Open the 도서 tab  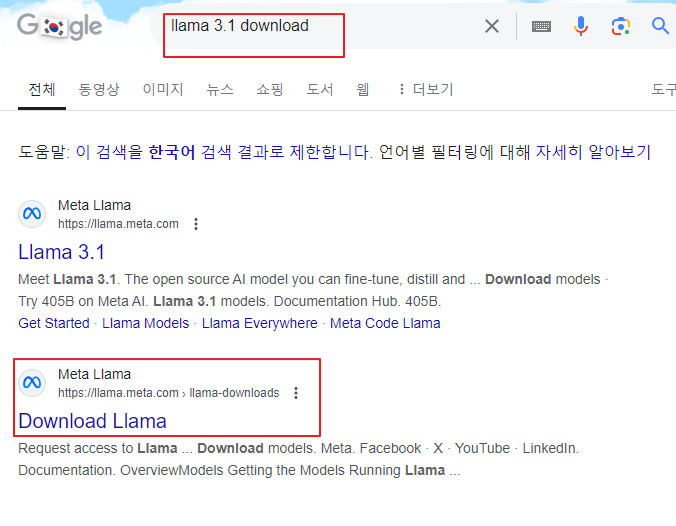click(x=319, y=90)
